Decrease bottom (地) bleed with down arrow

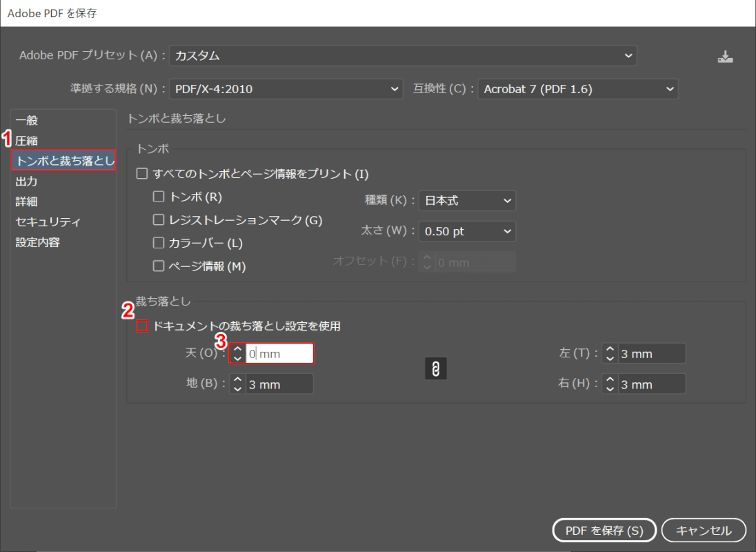click(x=237, y=388)
